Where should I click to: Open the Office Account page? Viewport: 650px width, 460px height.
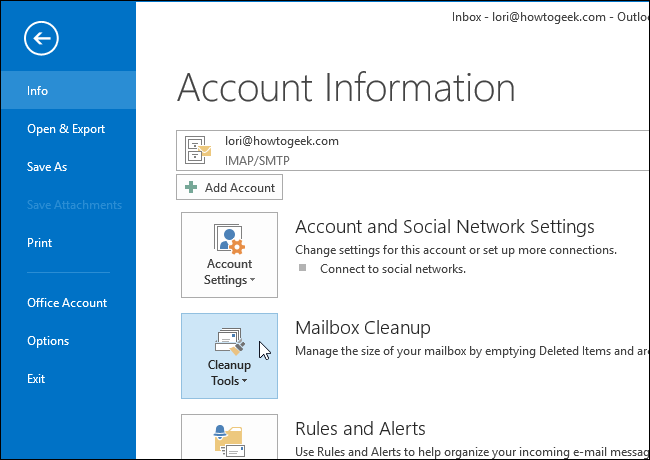67,303
